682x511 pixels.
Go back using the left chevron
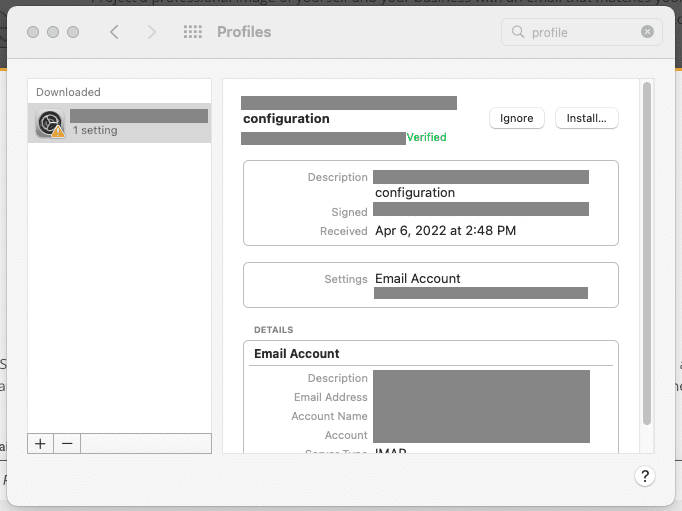pyautogui.click(x=114, y=32)
